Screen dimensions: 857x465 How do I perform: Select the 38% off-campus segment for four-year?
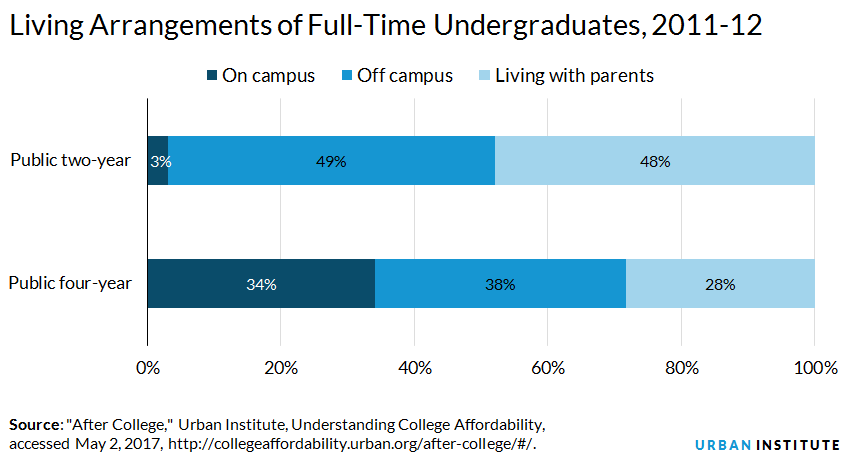(x=501, y=284)
